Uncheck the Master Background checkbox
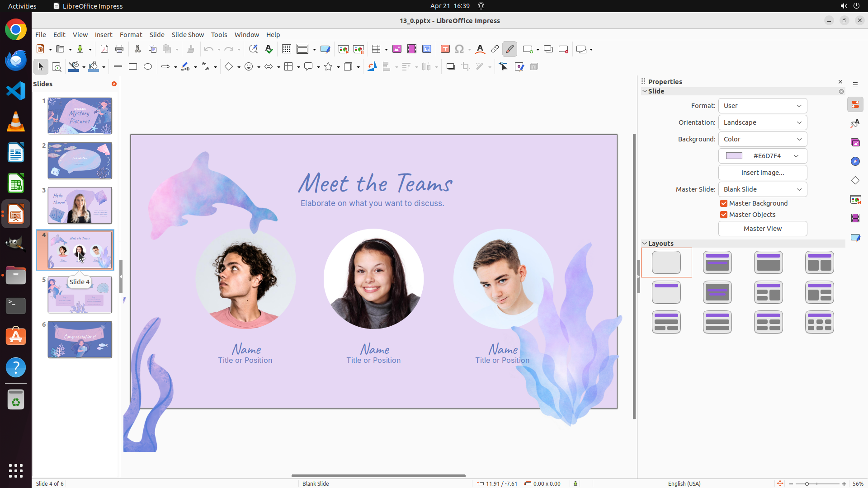The image size is (868, 488). (x=724, y=203)
